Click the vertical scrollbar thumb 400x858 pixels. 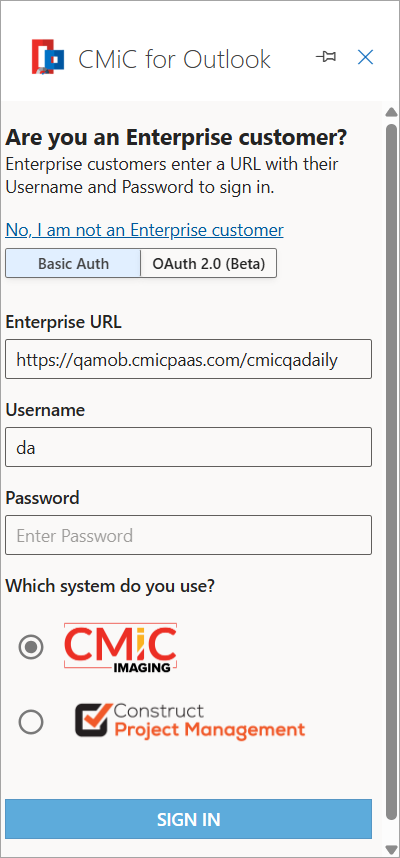pos(391,472)
